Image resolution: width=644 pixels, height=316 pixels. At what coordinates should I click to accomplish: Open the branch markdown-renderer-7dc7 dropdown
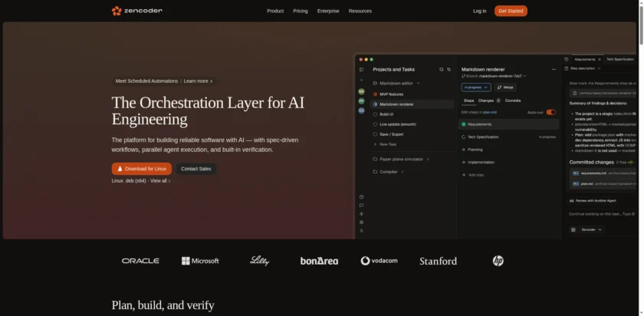point(494,76)
